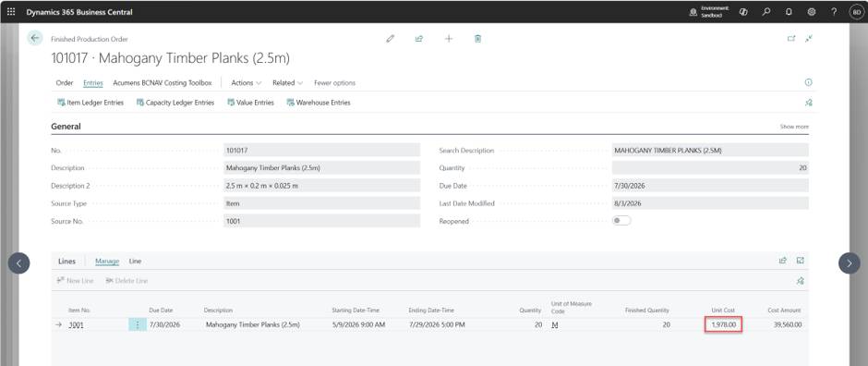Share the Lines section icon
Image resolution: width=868 pixels, height=366 pixels.
(x=783, y=261)
